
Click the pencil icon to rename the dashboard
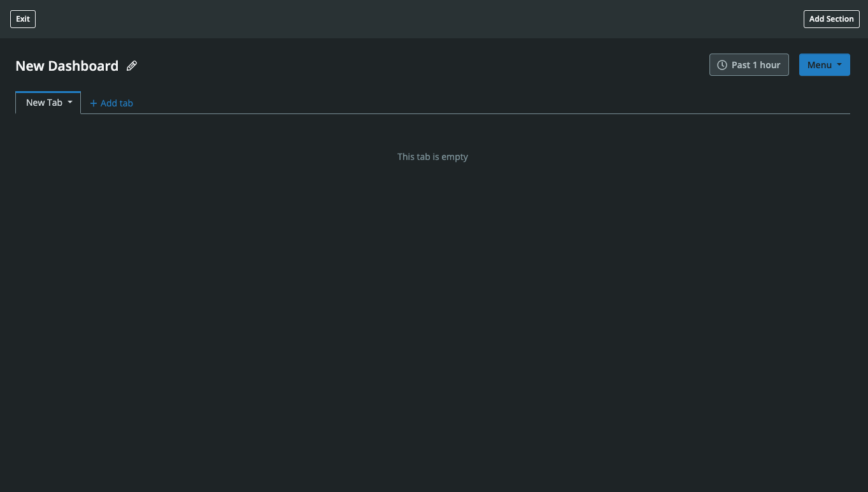[132, 66]
